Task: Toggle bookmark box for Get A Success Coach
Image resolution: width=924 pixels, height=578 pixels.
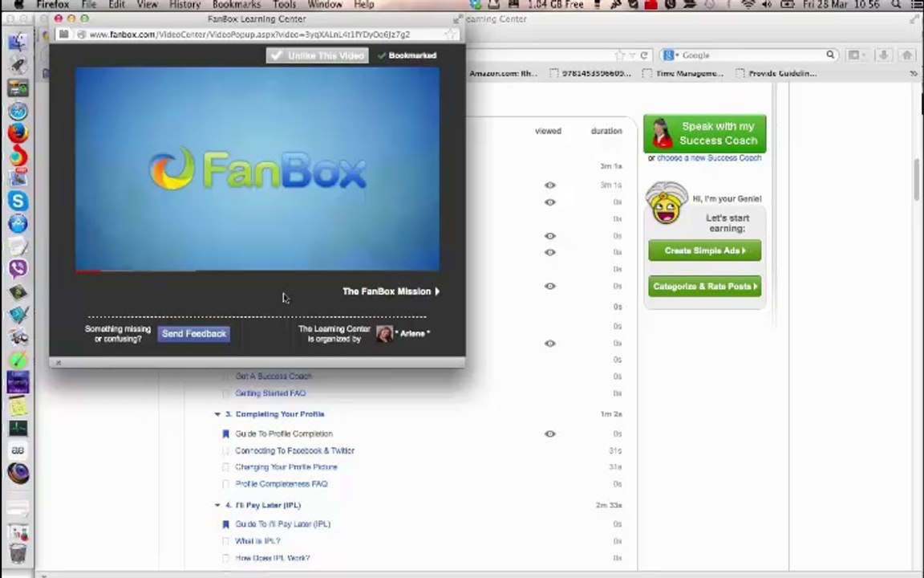Action: [x=225, y=377]
